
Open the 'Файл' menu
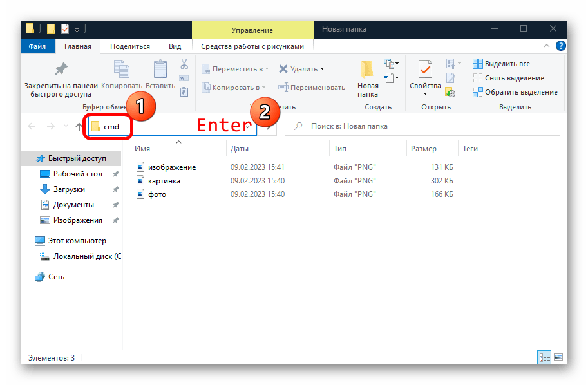point(38,46)
